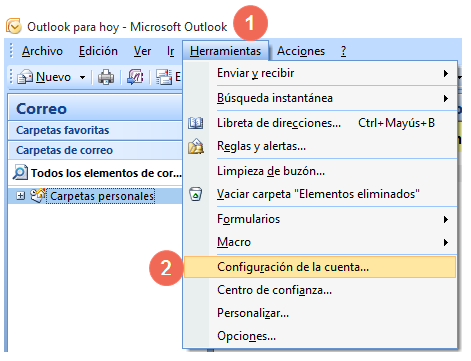
Task: Open the Archivo menu
Action: tap(42, 51)
